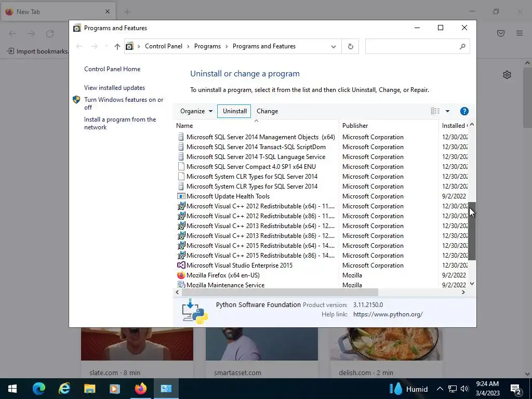Click the vertical scrollbar thumb in program list
This screenshot has width=532, height=399.
472,231
